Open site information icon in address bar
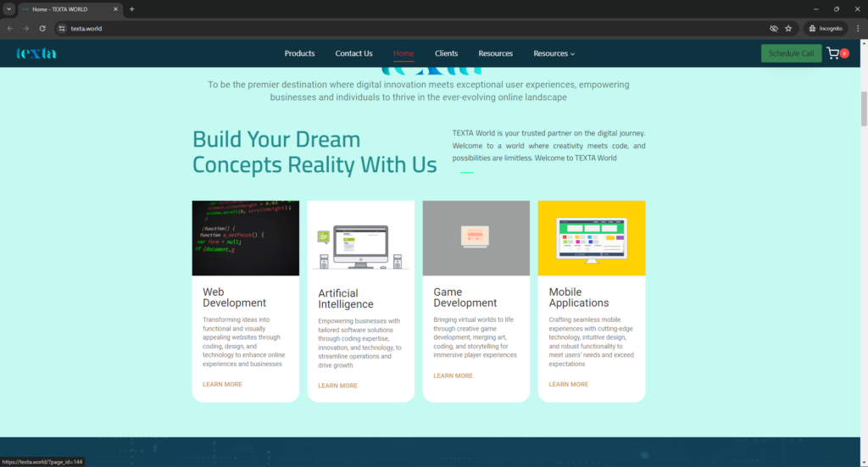 click(62, 28)
